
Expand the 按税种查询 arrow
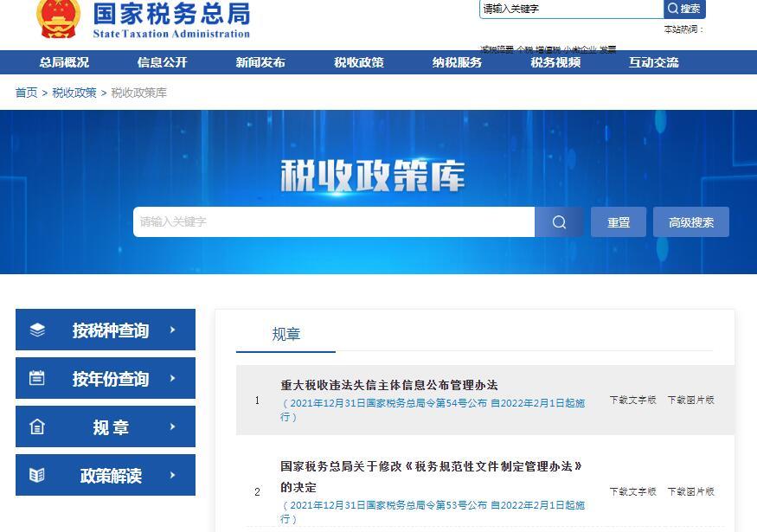click(x=173, y=330)
